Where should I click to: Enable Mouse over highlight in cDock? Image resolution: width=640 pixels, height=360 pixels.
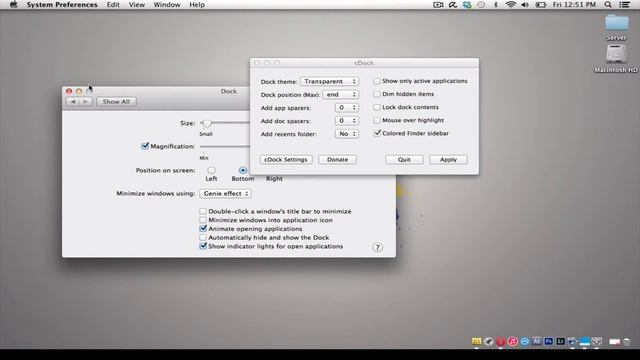point(377,120)
